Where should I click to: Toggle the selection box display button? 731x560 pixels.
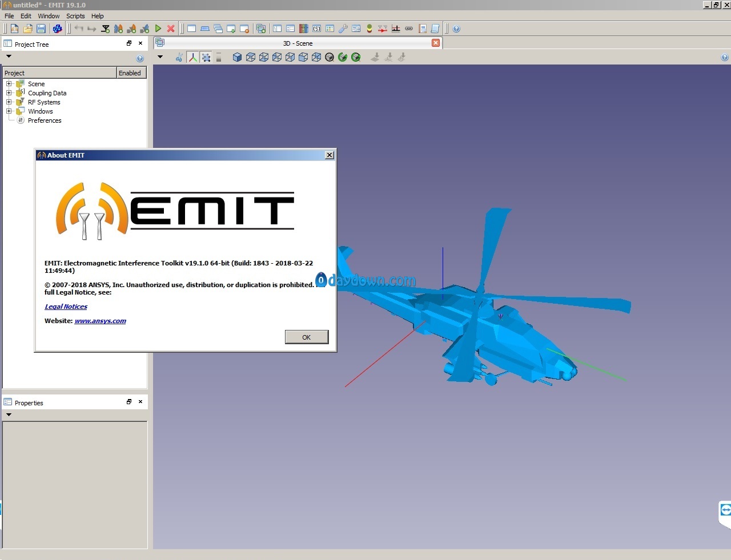[206, 57]
